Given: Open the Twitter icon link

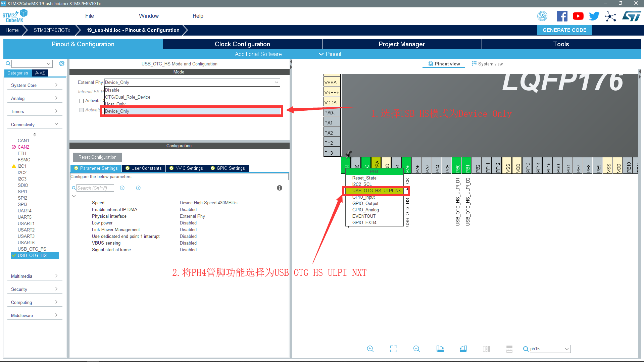Looking at the screenshot, I should pos(594,16).
